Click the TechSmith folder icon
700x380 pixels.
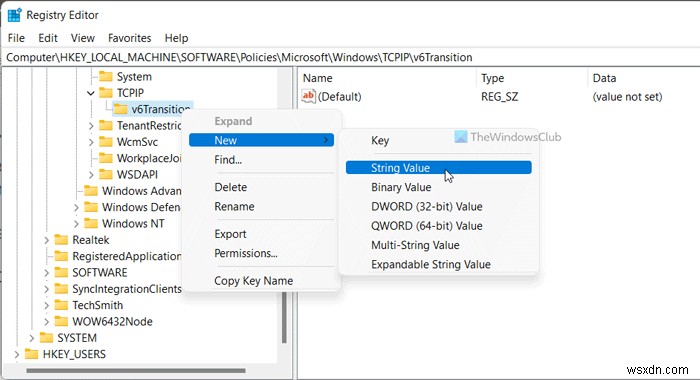(61, 305)
